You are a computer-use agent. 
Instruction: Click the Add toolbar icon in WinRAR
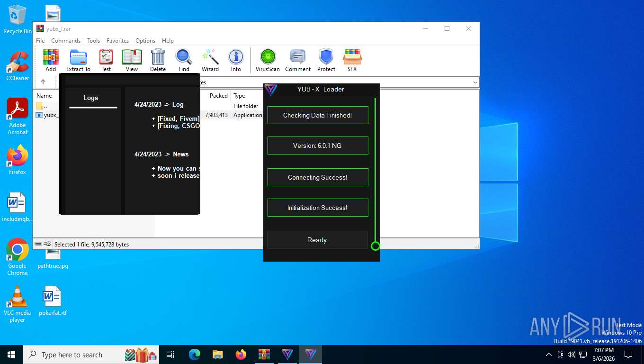(x=51, y=60)
